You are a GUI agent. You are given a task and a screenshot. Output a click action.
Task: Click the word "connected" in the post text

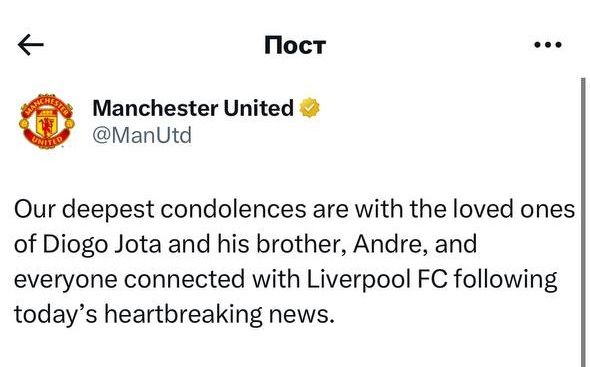click(184, 280)
